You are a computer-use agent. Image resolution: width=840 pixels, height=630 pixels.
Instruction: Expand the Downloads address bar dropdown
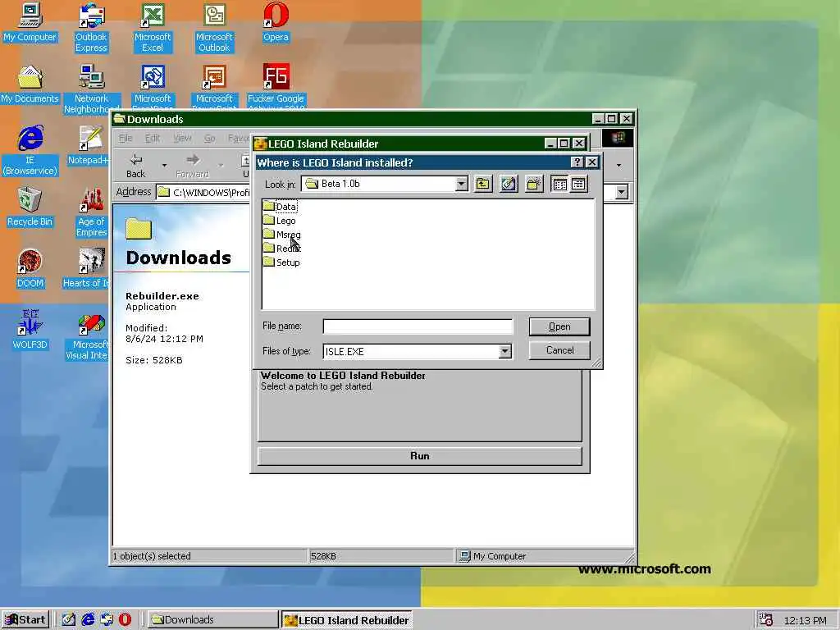tap(622, 192)
